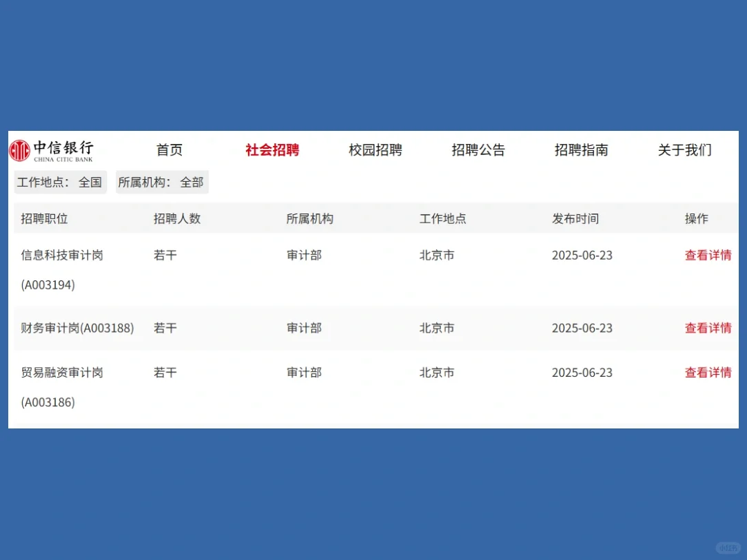This screenshot has width=747, height=560.
Task: Click date 2025-06-23 in 贸易融资审计岗 row
Action: 582,373
